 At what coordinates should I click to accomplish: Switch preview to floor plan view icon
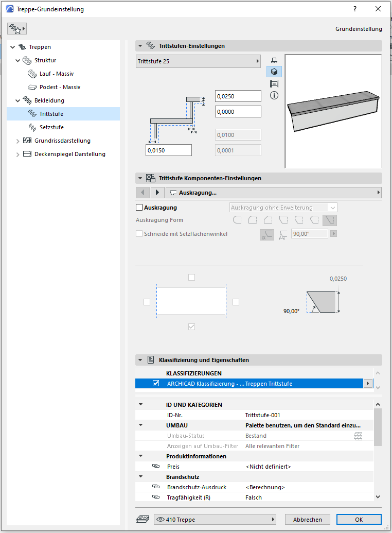[x=274, y=60]
